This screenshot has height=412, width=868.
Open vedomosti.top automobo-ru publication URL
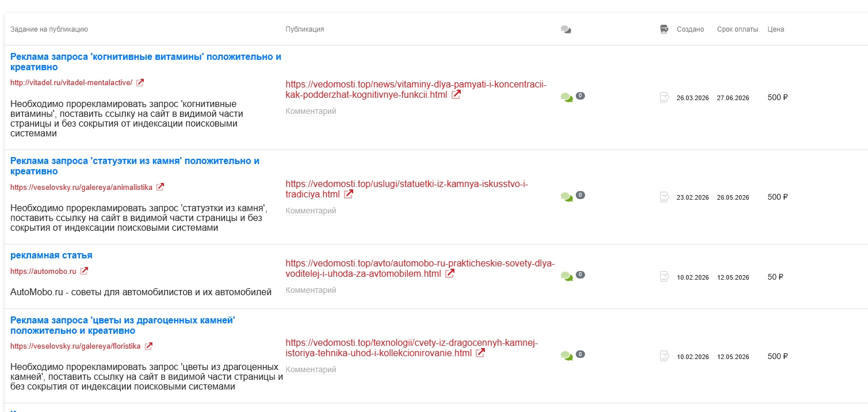click(420, 269)
